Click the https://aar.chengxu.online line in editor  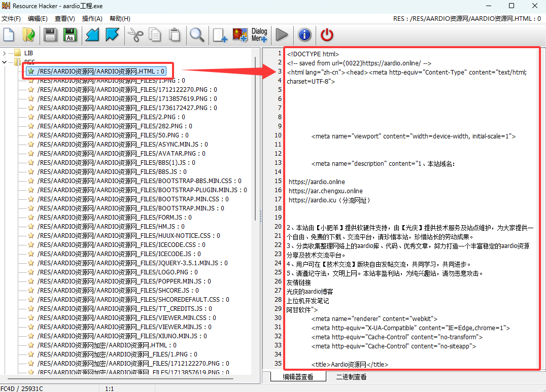coord(326,191)
